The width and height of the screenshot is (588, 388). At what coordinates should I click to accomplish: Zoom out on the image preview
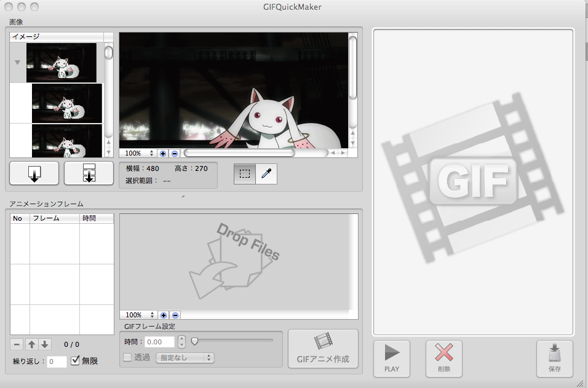click(175, 153)
